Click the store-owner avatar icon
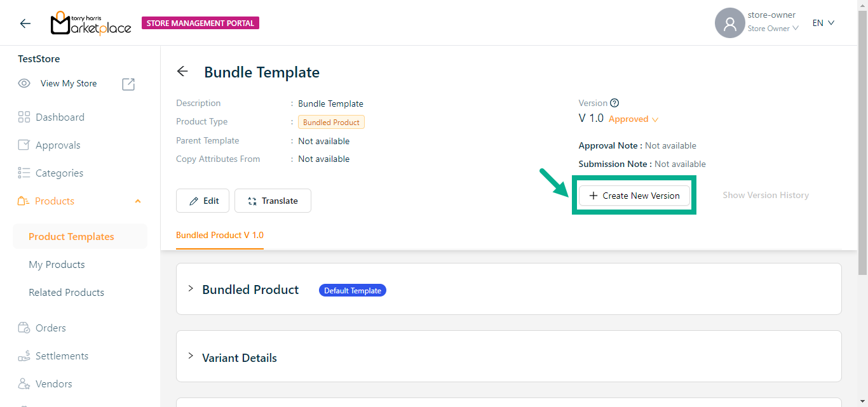The width and height of the screenshot is (868, 407). [729, 23]
